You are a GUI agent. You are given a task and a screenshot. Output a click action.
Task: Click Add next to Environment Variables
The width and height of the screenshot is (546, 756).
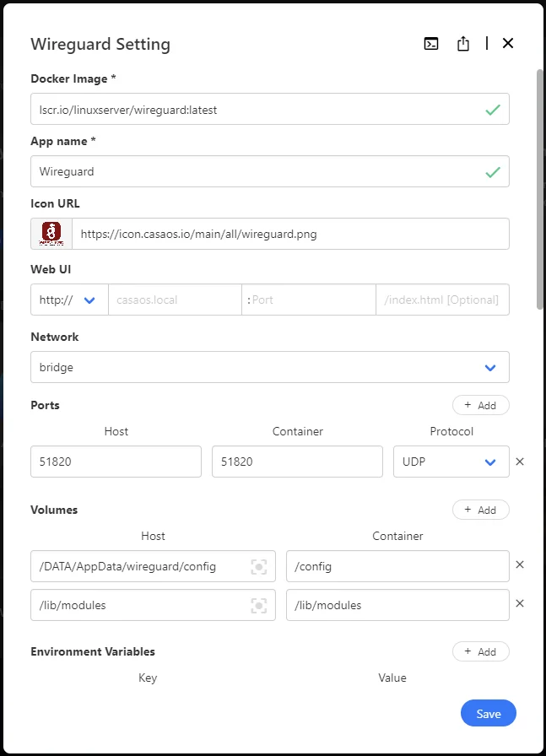click(x=480, y=651)
